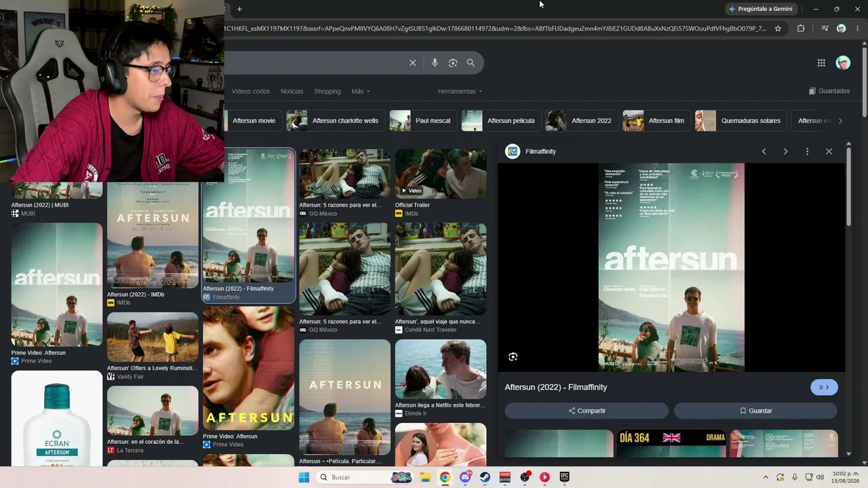The image size is (868, 488).
Task: Start a voice search with the microphone
Action: (435, 63)
